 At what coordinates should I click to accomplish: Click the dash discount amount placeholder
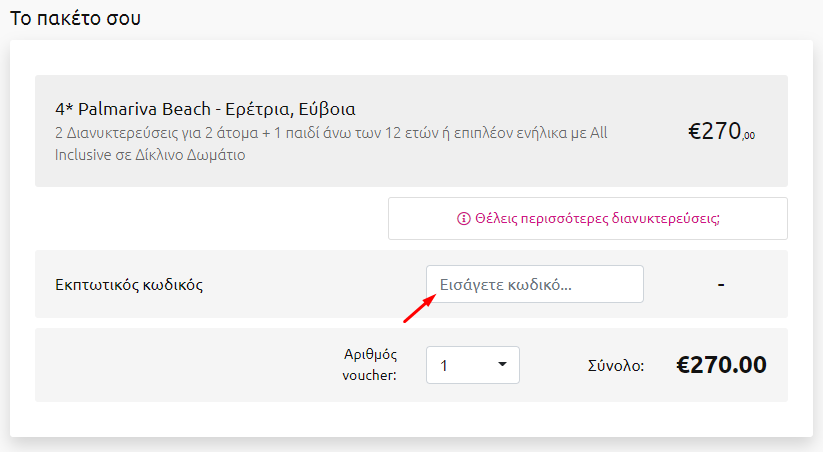click(x=721, y=285)
